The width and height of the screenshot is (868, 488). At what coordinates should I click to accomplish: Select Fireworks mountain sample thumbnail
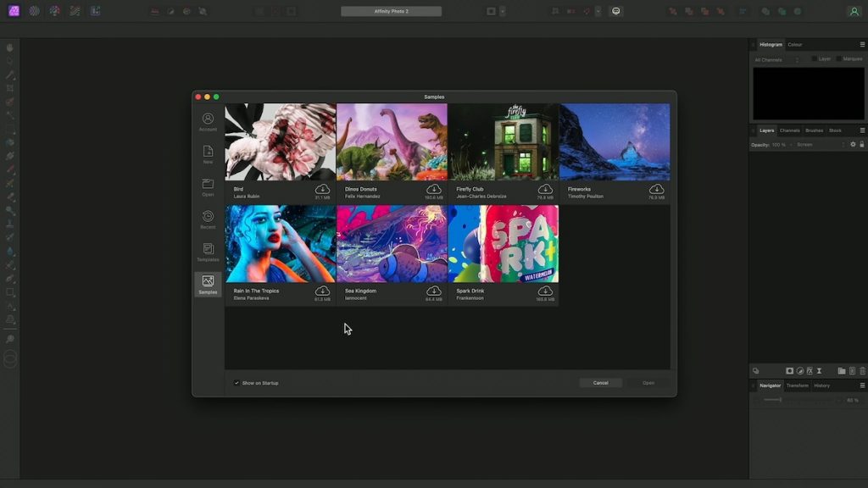tap(615, 141)
